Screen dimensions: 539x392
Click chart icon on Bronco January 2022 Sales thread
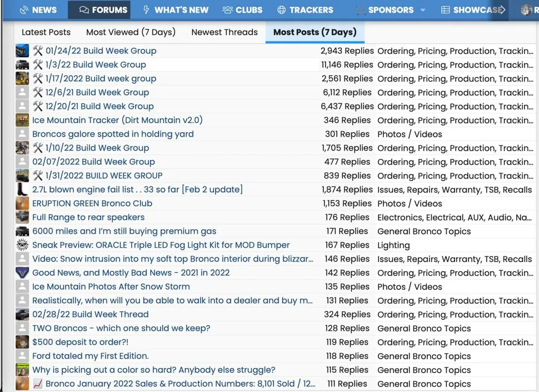[x=38, y=384]
